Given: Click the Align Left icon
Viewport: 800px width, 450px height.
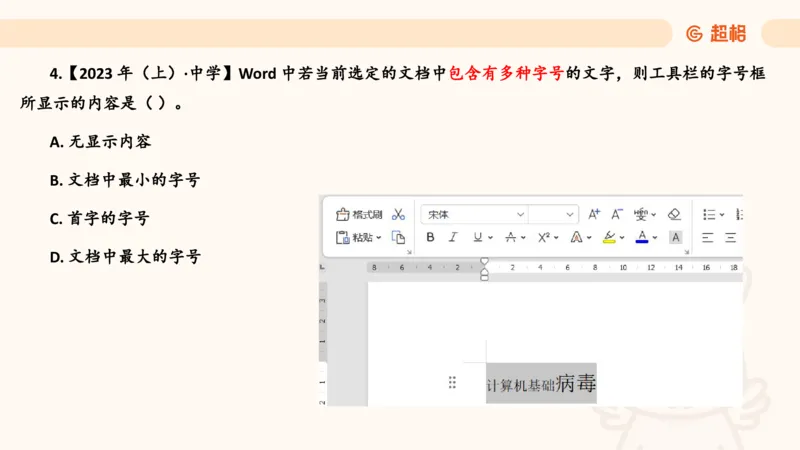Looking at the screenshot, I should pyautogui.click(x=707, y=237).
